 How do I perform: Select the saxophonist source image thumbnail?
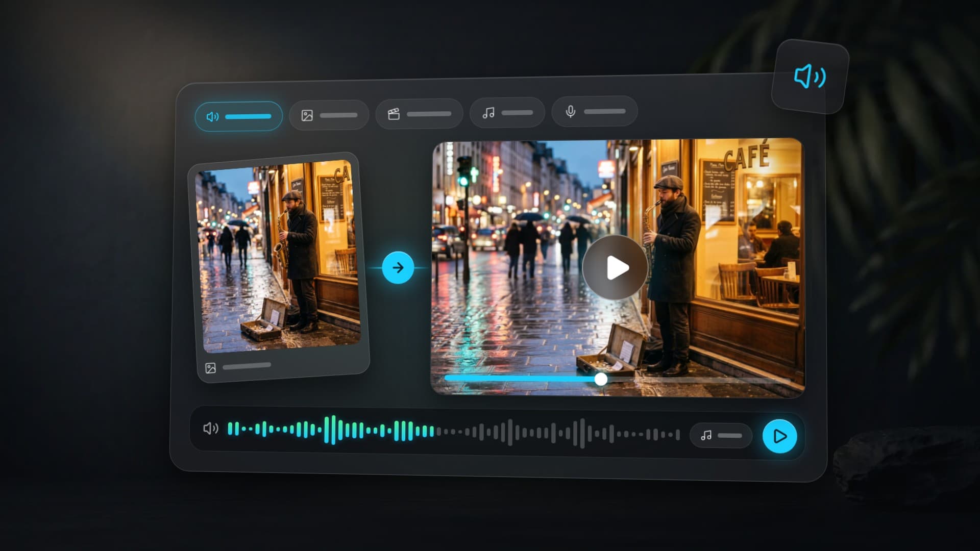(x=278, y=257)
